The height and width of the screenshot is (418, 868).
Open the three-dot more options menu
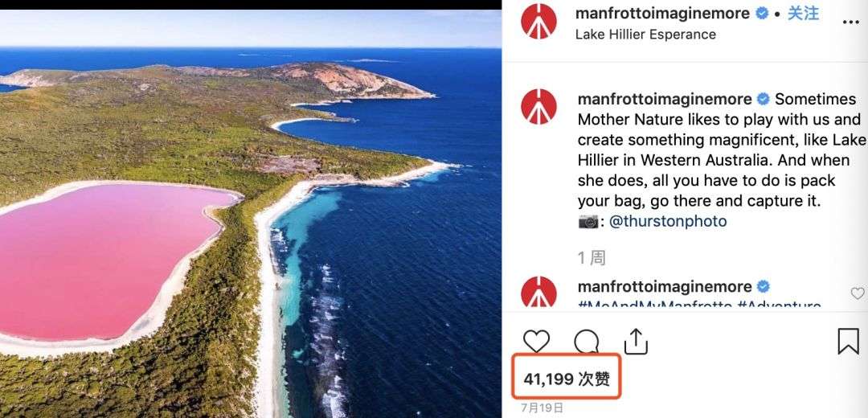coord(850,23)
